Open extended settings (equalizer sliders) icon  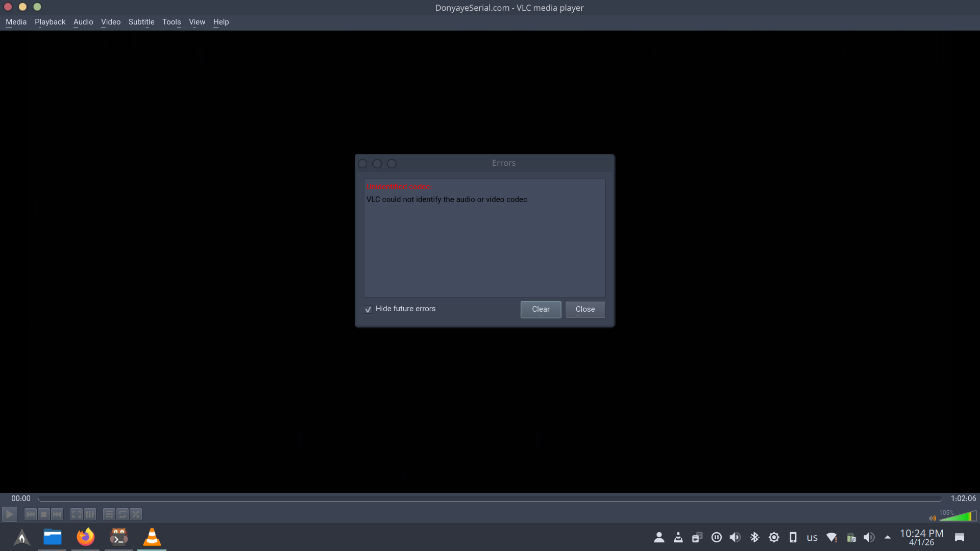click(90, 514)
